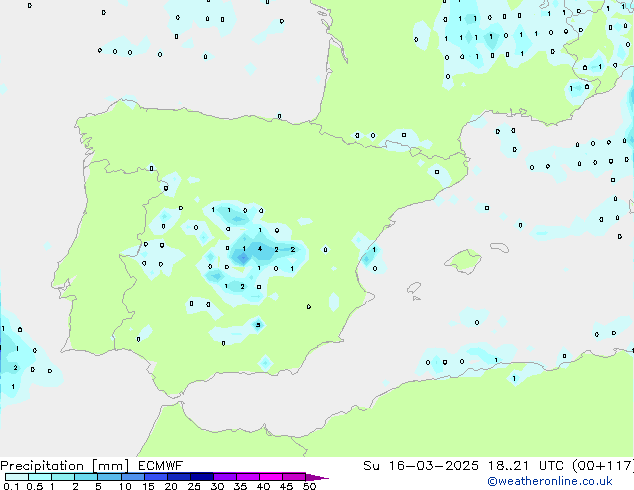Click the "15" legend scale label

[148, 486]
